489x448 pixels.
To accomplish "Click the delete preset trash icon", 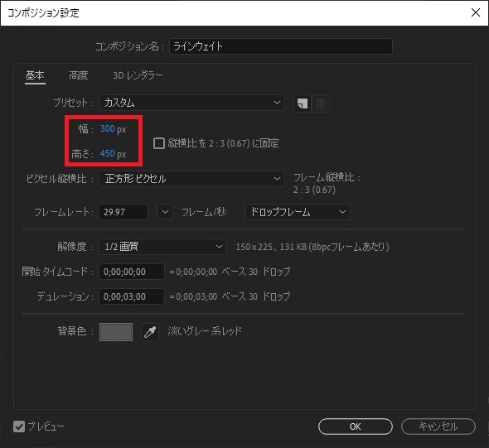I will point(321,104).
